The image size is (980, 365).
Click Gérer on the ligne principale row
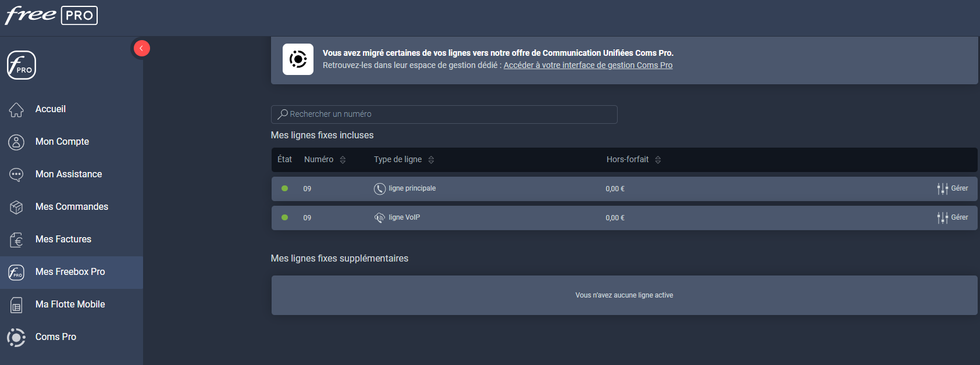[960, 188]
